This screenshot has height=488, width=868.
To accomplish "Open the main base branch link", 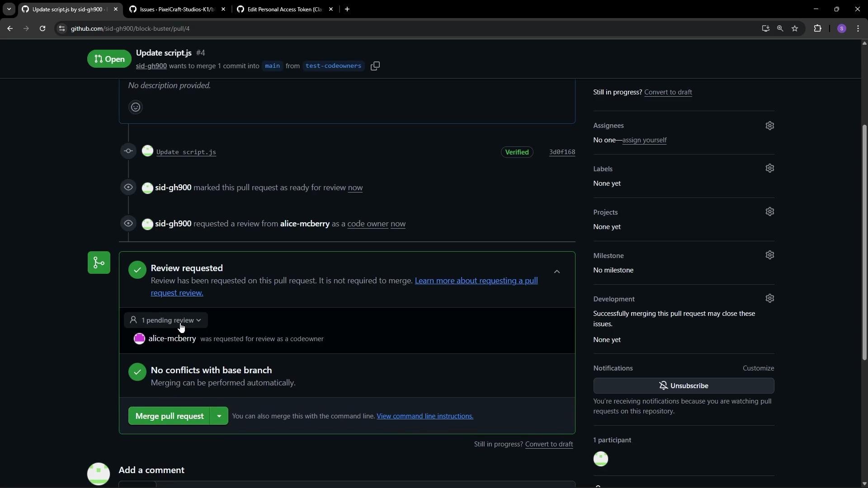I will tap(272, 66).
